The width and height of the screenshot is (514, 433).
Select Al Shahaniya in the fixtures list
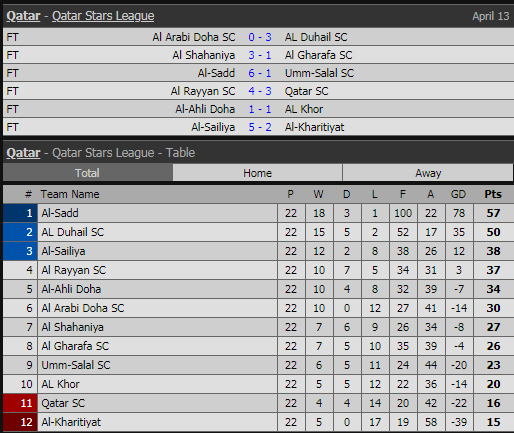[x=204, y=55]
